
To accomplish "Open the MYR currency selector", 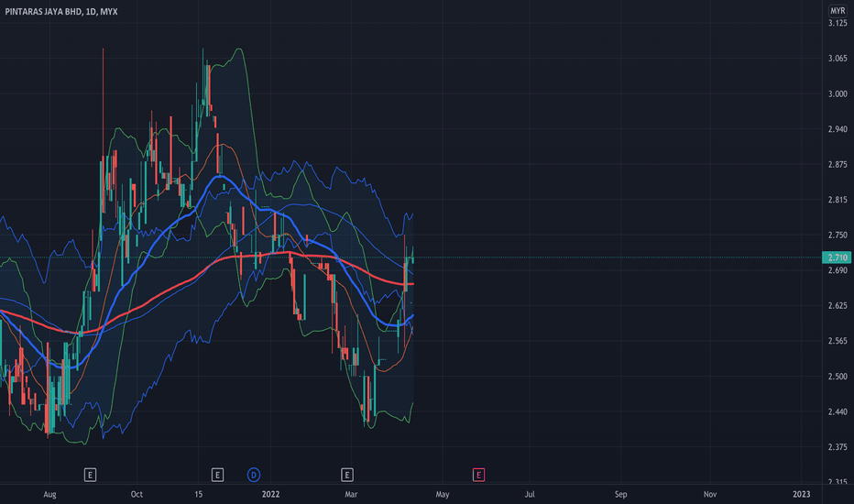I will pyautogui.click(x=838, y=11).
